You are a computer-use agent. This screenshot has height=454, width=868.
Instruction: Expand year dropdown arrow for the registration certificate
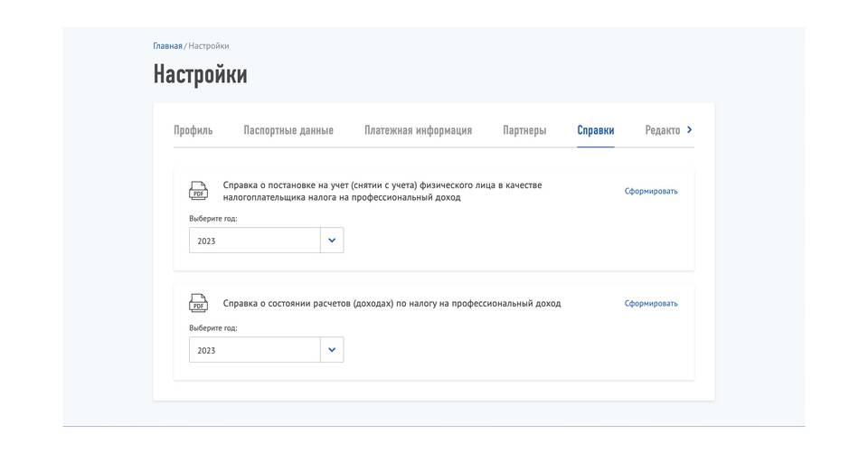click(x=332, y=241)
